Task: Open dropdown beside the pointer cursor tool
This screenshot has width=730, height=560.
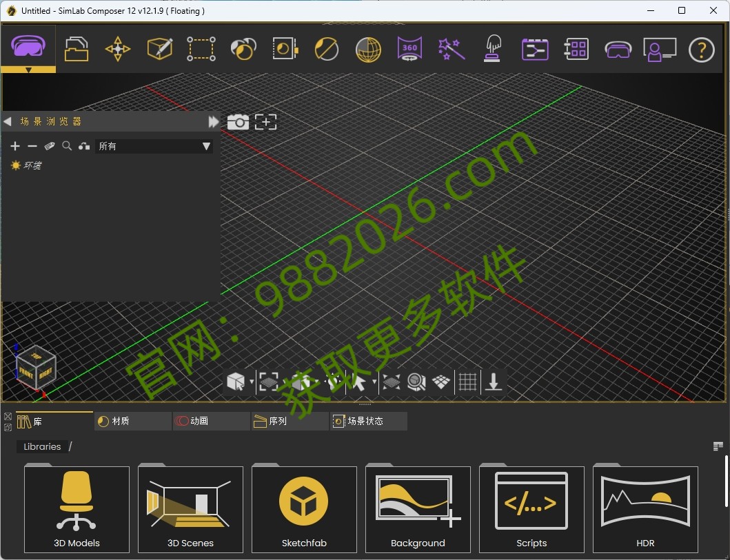Action: (x=374, y=382)
